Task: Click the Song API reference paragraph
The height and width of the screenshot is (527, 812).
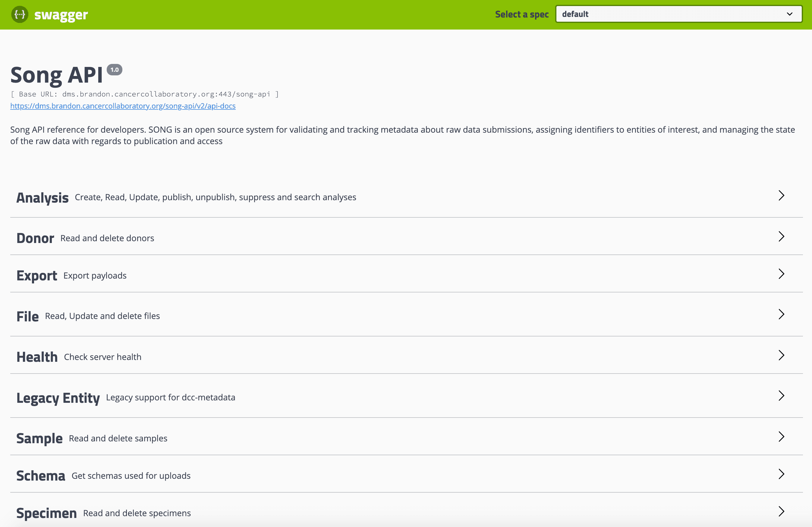Action: point(403,135)
